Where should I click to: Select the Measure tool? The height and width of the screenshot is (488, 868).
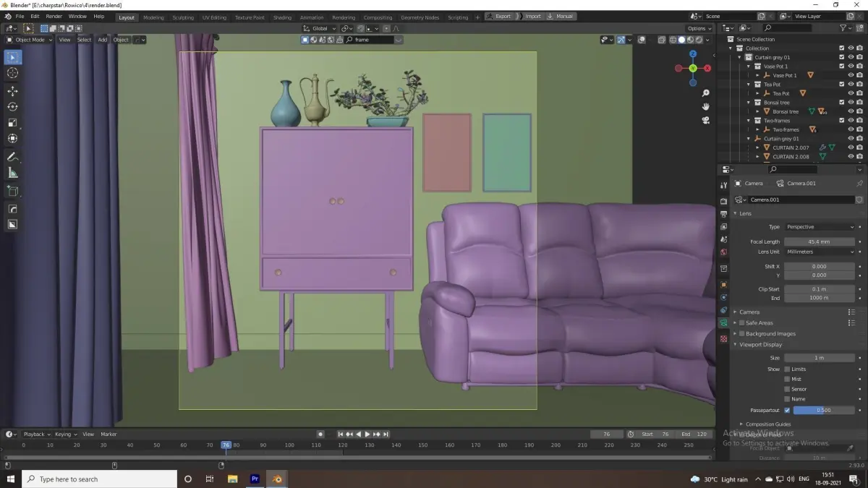coord(12,173)
